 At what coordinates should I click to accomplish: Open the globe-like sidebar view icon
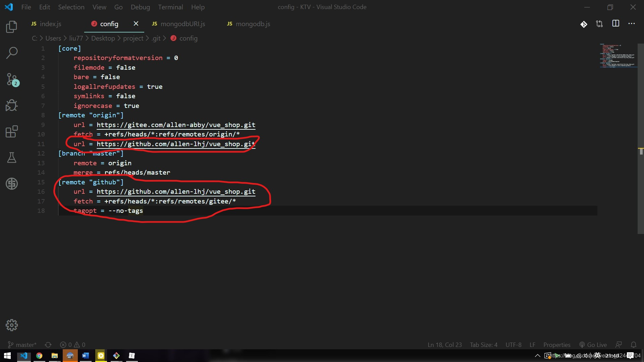coord(12,184)
